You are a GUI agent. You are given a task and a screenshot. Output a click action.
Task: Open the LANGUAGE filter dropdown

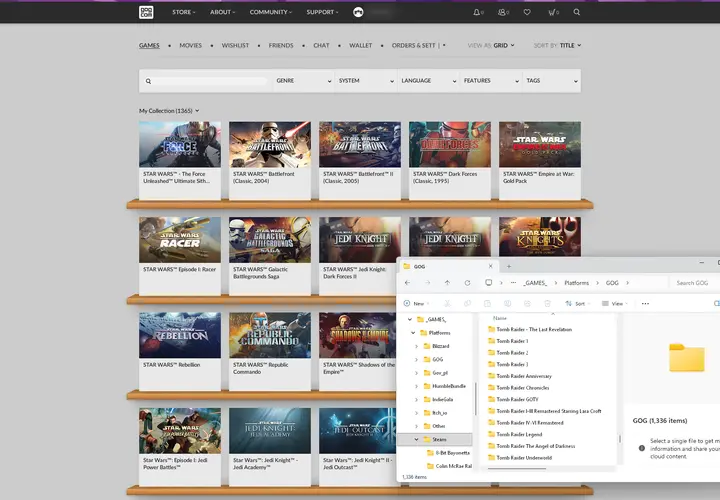[x=428, y=81]
